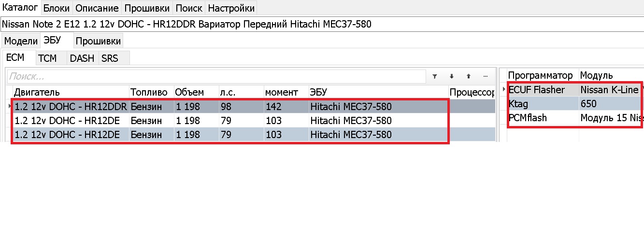Viewport: 644px width, 252px height.
Task: Open the SRS tab
Action: (110, 58)
